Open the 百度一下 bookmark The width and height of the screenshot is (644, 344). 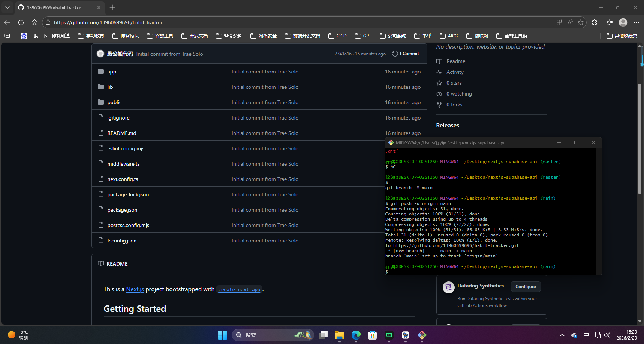tap(45, 36)
